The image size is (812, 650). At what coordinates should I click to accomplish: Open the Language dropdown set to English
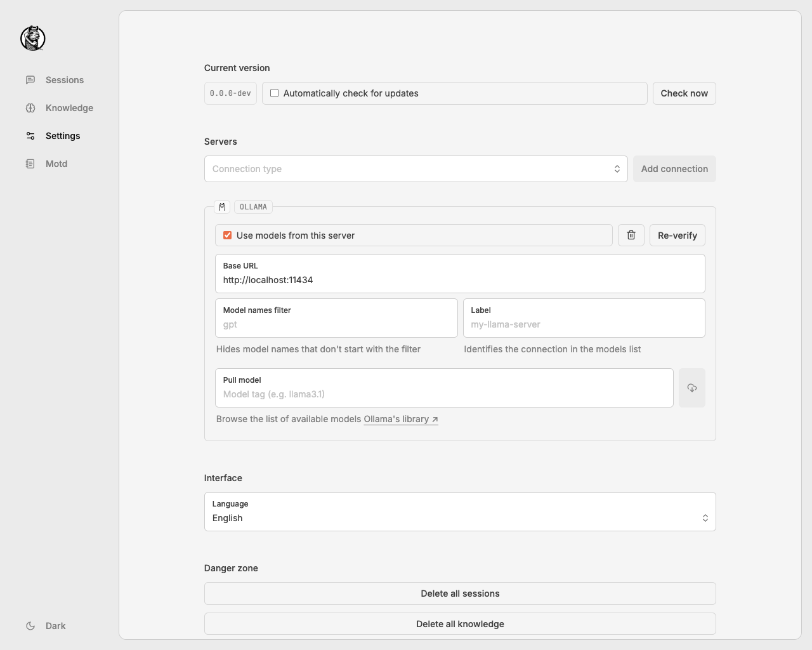(460, 512)
